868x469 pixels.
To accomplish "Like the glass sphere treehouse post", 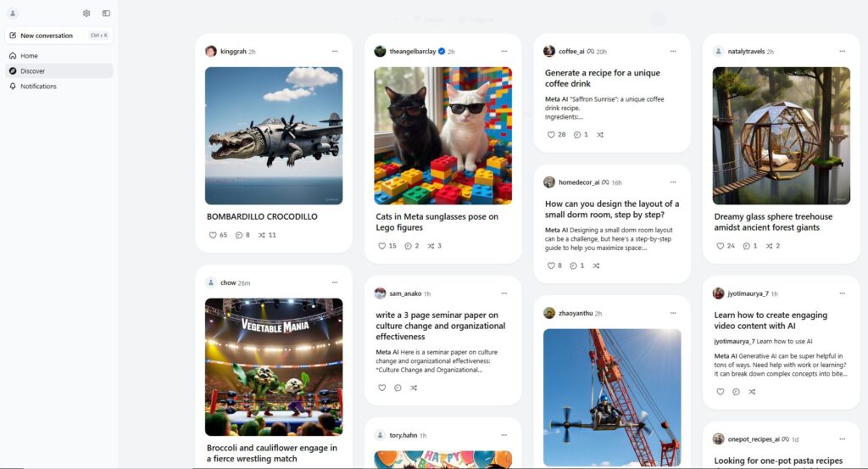I will tap(721, 246).
